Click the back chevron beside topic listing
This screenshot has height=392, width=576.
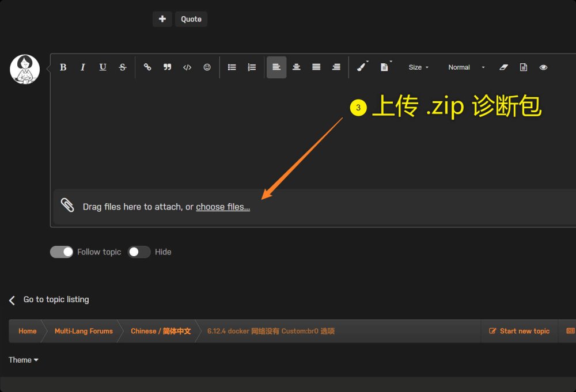point(12,300)
